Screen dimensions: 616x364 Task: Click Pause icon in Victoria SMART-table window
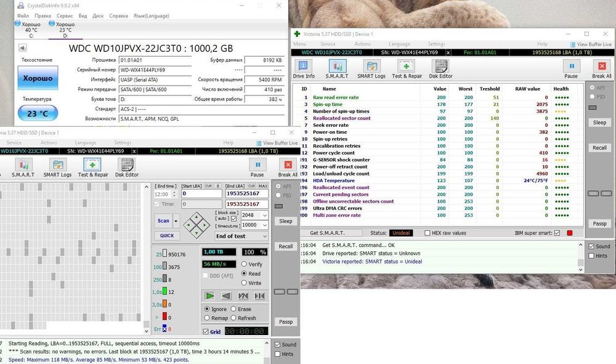click(x=571, y=69)
